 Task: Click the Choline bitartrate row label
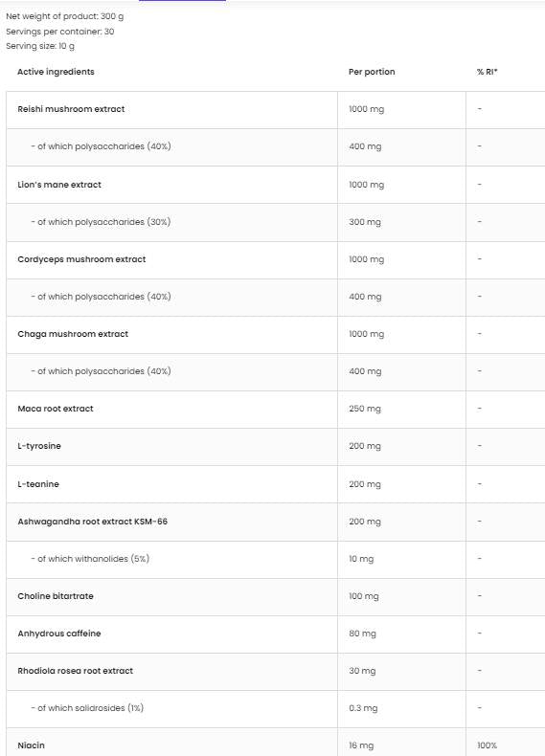pyautogui.click(x=56, y=596)
